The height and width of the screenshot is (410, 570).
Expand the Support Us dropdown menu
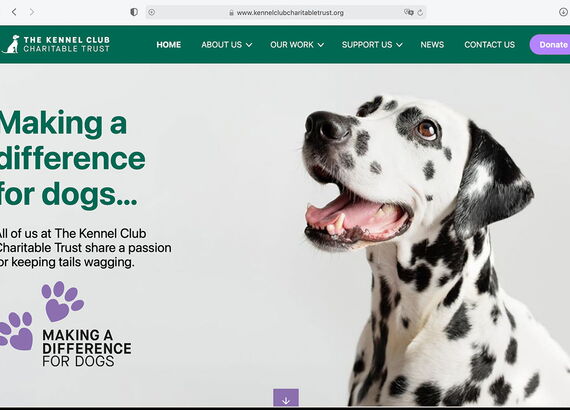click(x=372, y=45)
